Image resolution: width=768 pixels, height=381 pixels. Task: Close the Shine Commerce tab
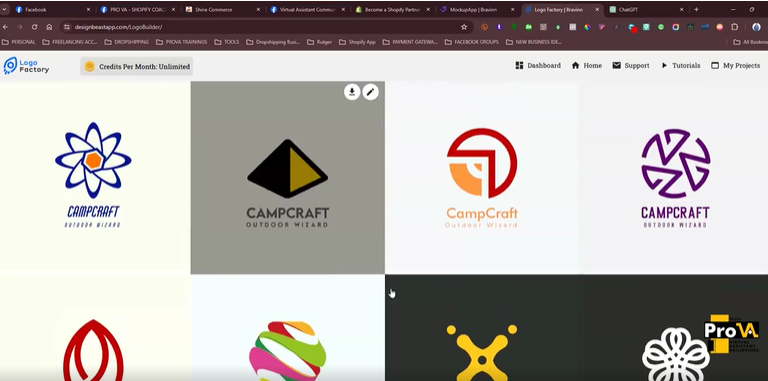[258, 9]
